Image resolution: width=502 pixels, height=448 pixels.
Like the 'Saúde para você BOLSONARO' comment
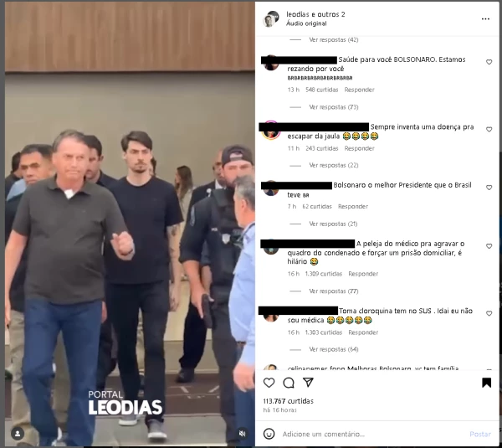click(489, 62)
